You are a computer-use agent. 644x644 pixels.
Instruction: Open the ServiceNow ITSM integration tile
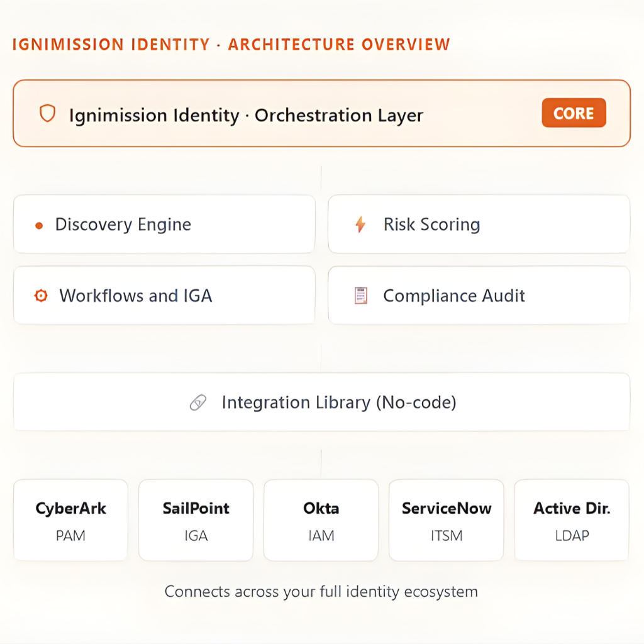click(447, 520)
